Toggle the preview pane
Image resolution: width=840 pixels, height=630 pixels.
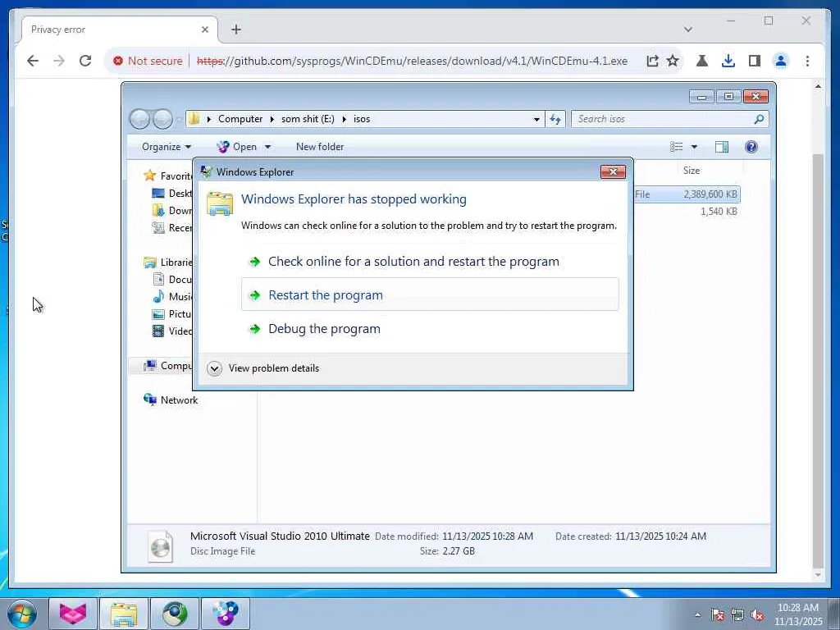coord(722,147)
